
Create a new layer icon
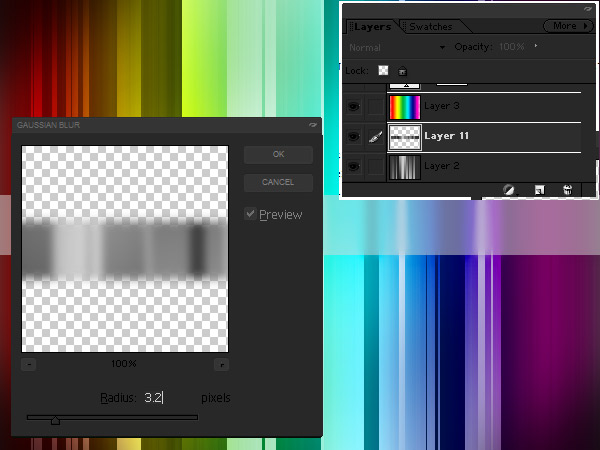tap(540, 189)
